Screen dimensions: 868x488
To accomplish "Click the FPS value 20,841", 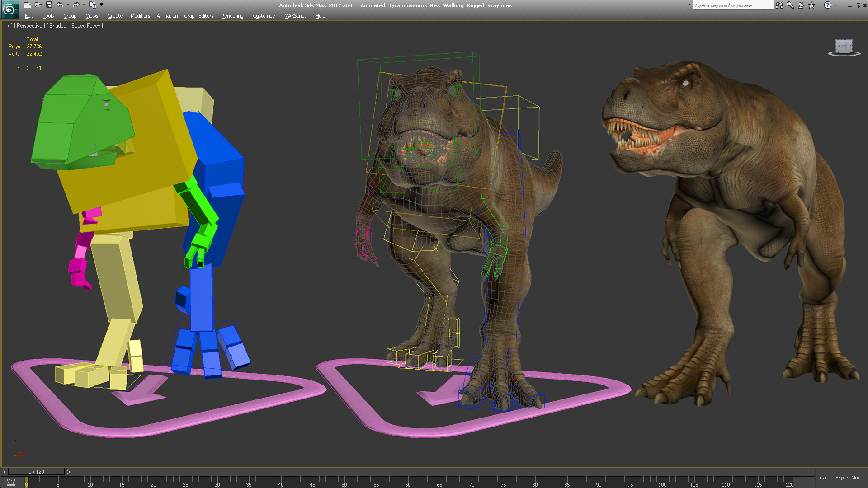I will pyautogui.click(x=34, y=68).
